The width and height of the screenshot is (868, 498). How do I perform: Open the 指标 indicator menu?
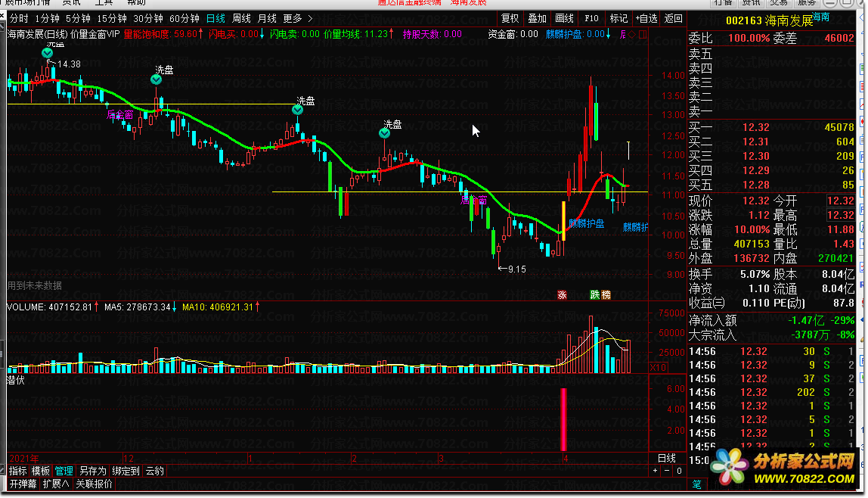tap(17, 471)
